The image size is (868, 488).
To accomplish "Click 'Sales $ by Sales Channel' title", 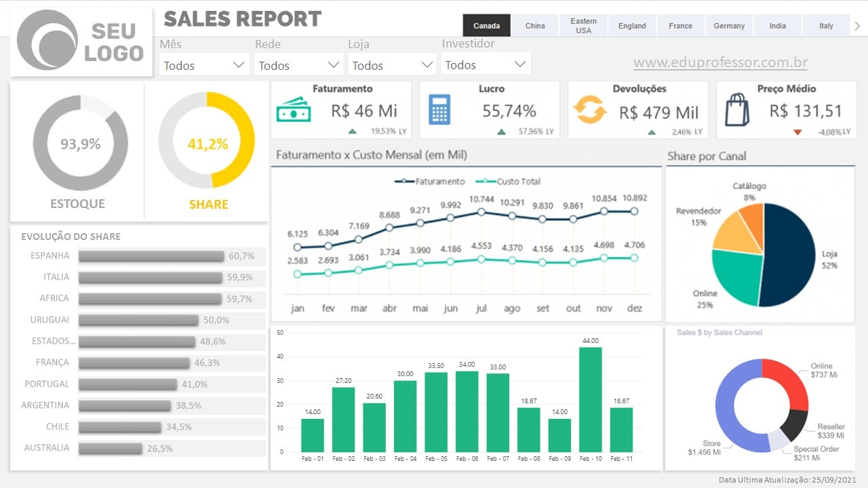I will pos(719,332).
